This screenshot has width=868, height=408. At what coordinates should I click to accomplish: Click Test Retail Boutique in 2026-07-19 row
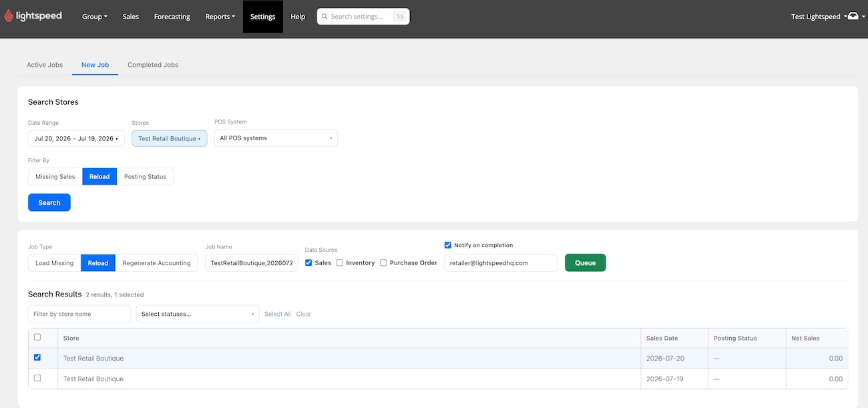(93, 379)
